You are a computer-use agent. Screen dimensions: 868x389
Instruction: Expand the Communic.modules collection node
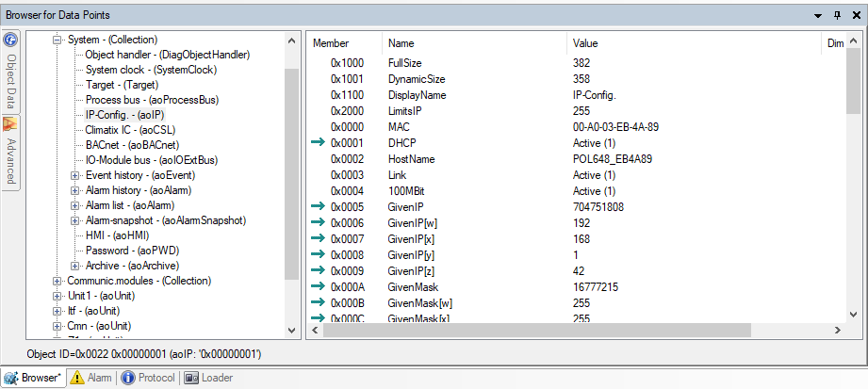click(x=57, y=280)
